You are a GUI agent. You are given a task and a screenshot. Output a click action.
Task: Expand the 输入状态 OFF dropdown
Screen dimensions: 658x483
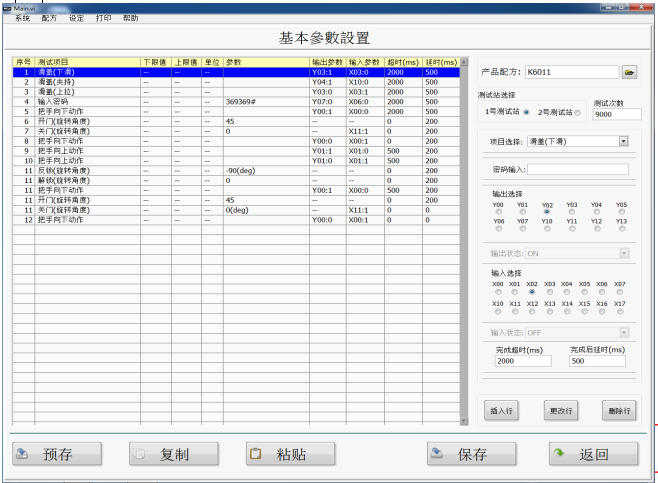tap(623, 331)
